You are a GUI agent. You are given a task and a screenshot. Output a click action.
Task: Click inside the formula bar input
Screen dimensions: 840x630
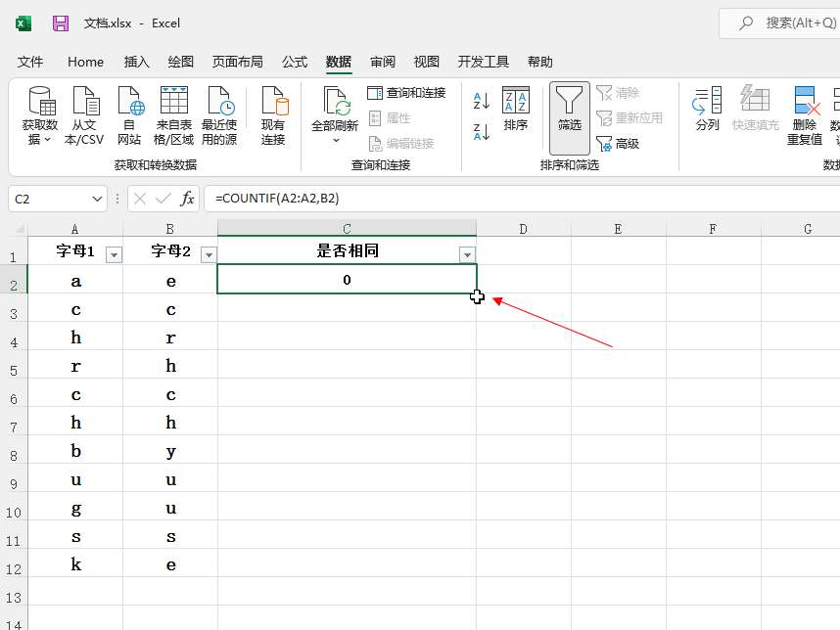(x=523, y=199)
